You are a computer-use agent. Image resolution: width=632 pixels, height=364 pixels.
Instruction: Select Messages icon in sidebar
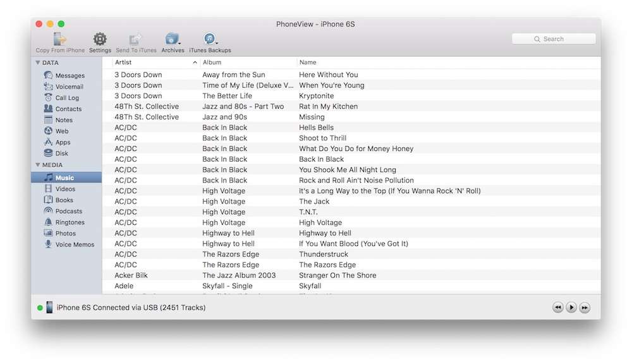[49, 75]
